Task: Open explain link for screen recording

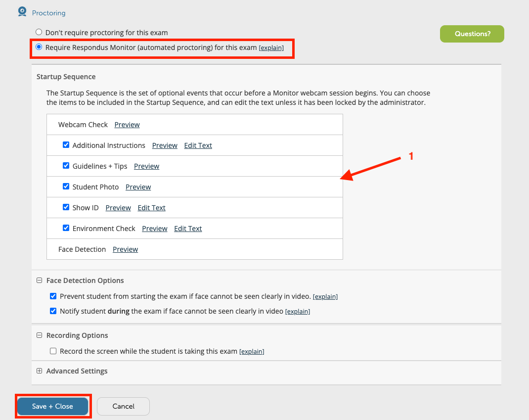Action: point(252,352)
